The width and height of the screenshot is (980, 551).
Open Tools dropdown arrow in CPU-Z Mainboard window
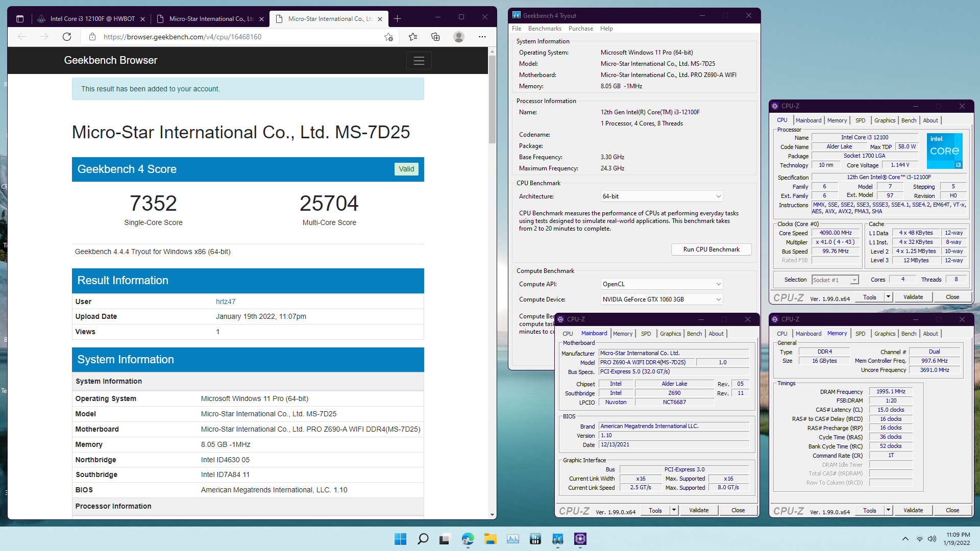click(674, 510)
